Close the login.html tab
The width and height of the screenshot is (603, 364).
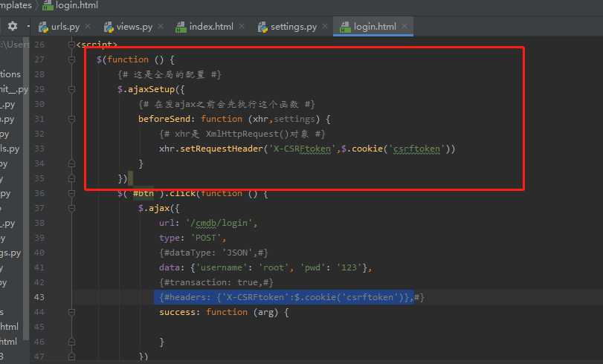[x=404, y=26]
